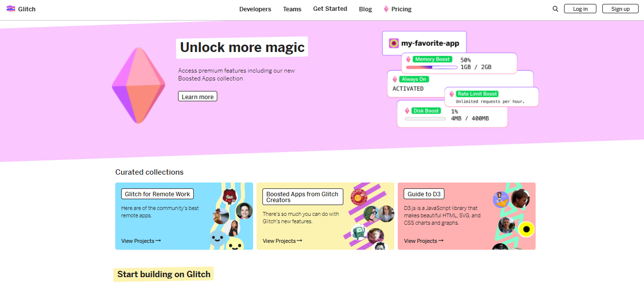
Task: Click the my-favorite-app flower icon
Action: click(394, 43)
